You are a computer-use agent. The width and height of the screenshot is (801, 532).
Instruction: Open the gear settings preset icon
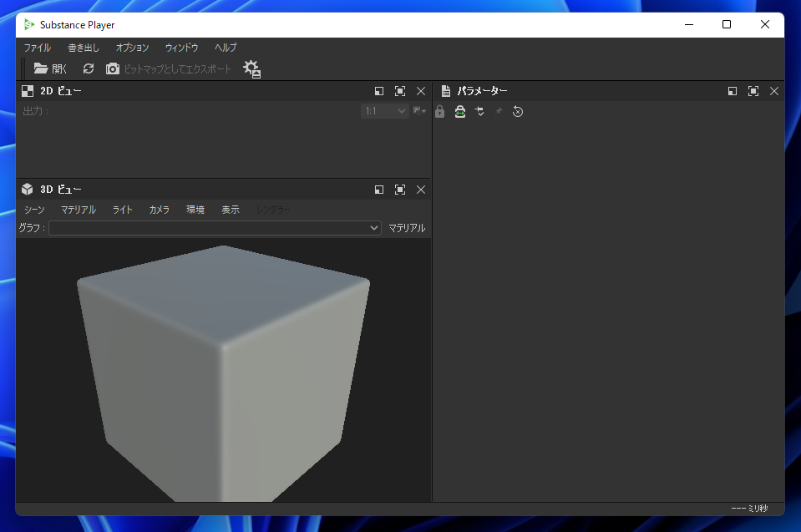click(252, 69)
